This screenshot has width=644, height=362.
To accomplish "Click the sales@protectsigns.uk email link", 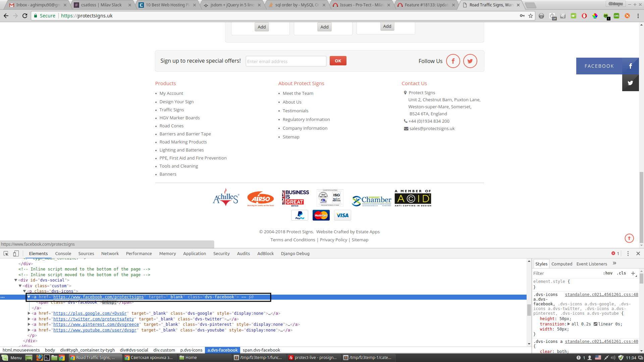I will point(432,129).
